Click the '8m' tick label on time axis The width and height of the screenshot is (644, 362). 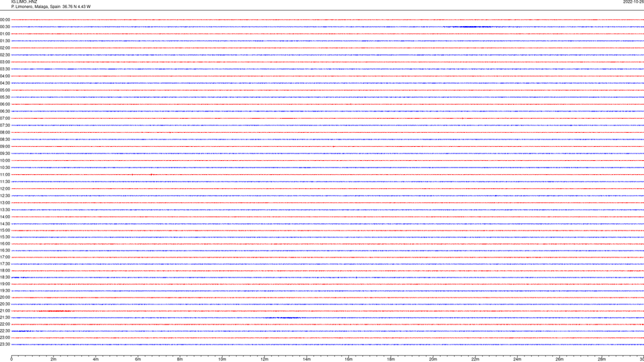click(180, 359)
